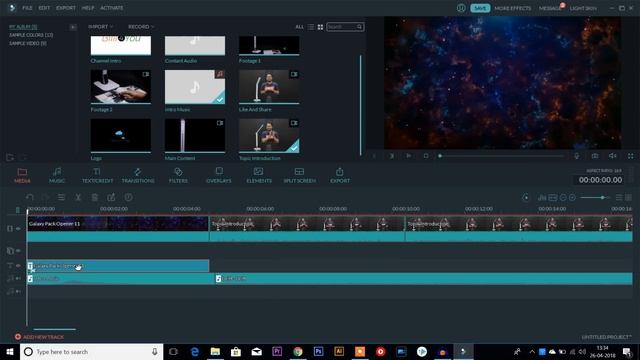Take a snapshot with camera icon
Viewport: 640px width, 360px height.
click(595, 156)
